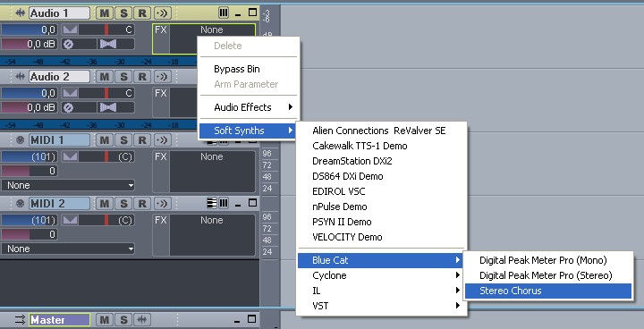
Task: Expand the Soft Synths submenu
Action: 248,131
